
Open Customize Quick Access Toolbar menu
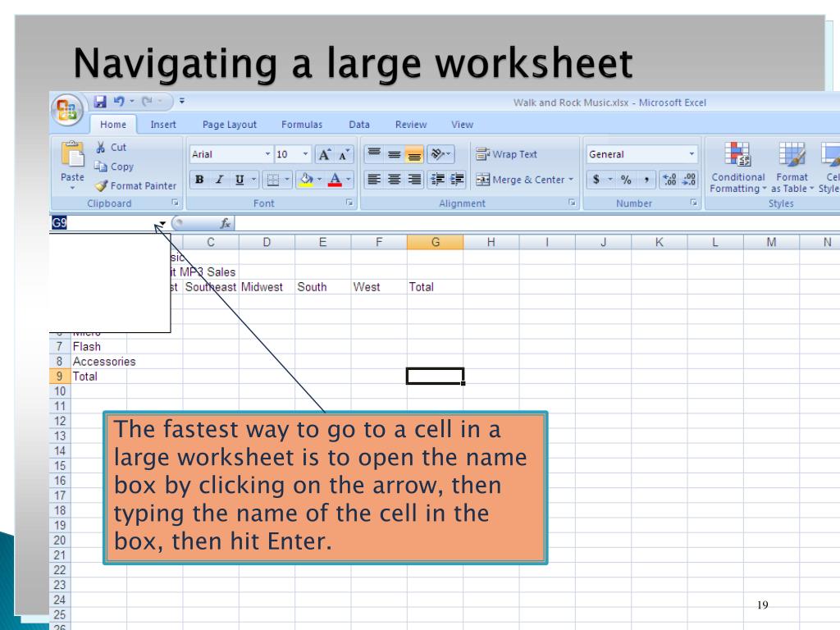pyautogui.click(x=182, y=101)
